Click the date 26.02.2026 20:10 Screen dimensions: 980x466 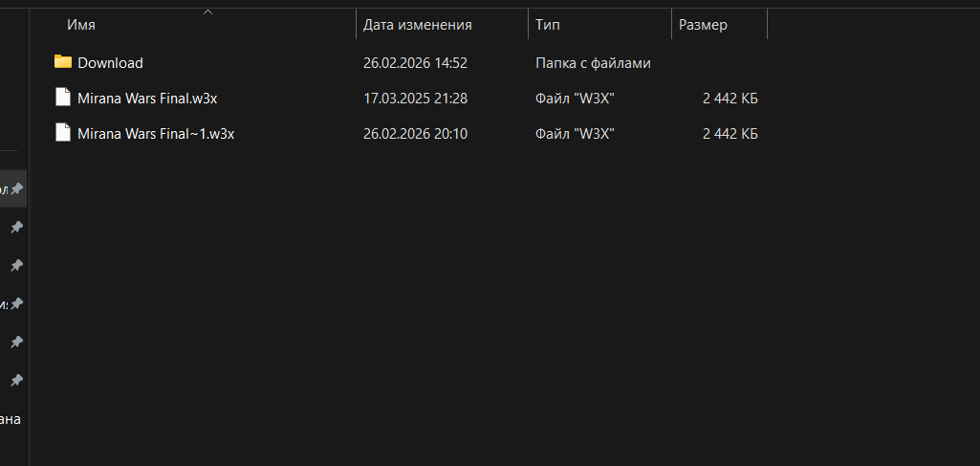415,134
